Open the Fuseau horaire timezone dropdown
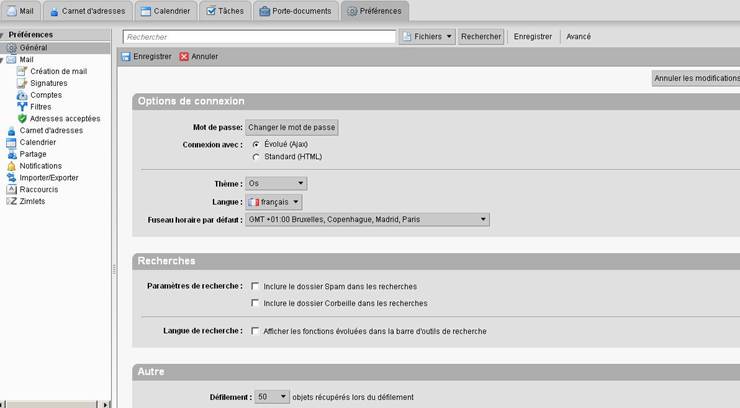This screenshot has height=408, width=740. point(367,219)
